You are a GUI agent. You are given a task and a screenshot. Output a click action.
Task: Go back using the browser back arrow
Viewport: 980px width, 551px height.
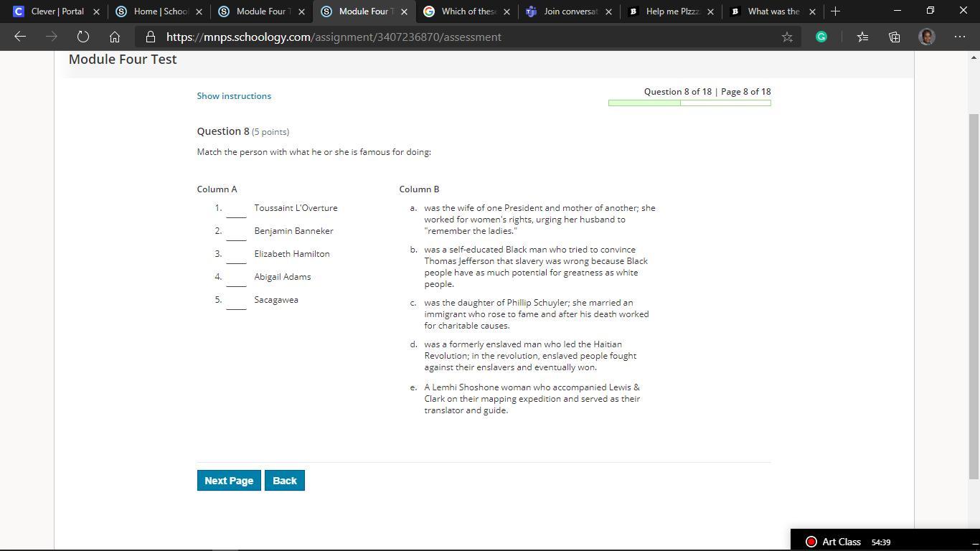coord(20,37)
